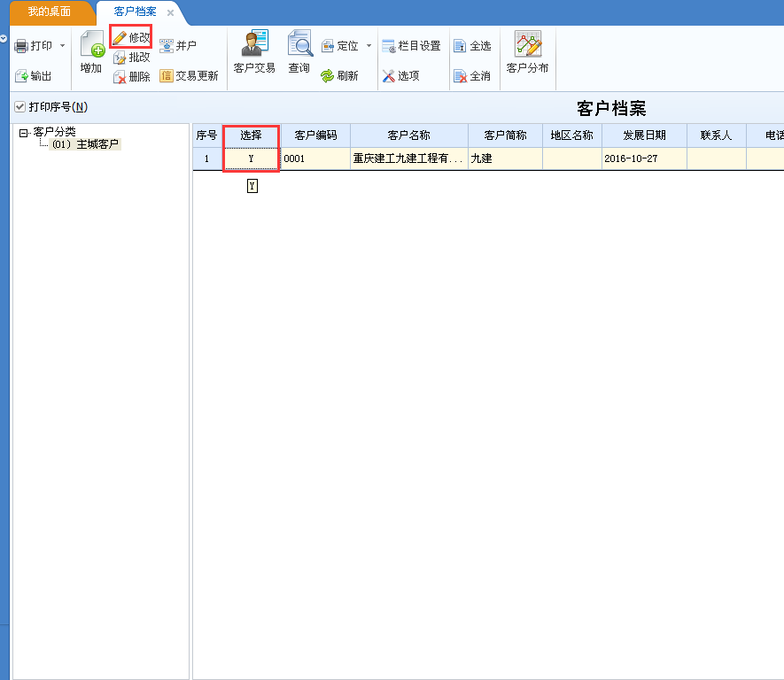Close the 客户档案 tab
Screen dimensions: 784x680
171,12
